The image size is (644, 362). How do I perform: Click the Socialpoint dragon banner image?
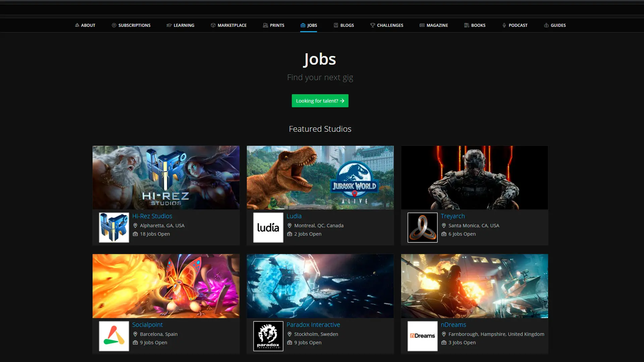point(166,286)
